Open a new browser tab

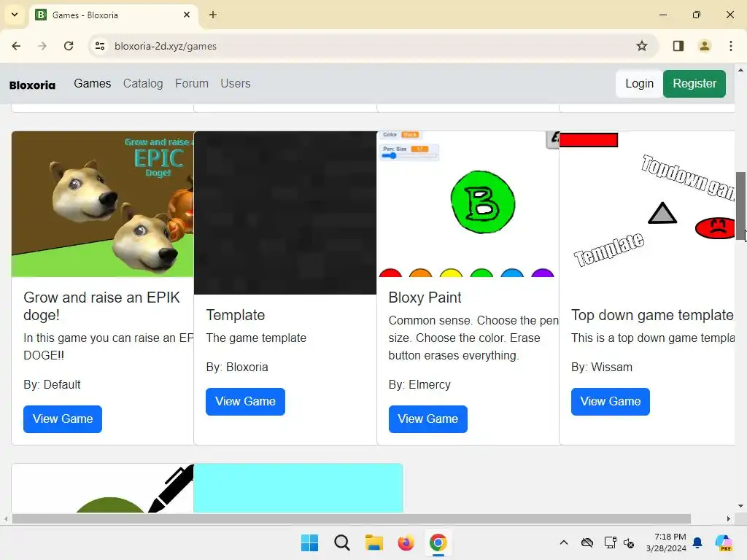213,15
